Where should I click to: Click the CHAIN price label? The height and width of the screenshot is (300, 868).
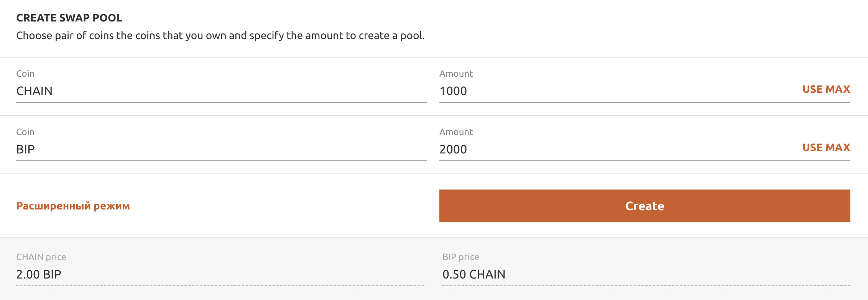pos(41,257)
